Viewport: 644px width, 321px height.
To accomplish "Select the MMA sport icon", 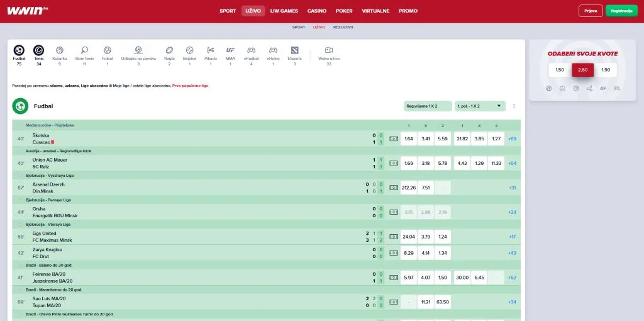I will [230, 50].
